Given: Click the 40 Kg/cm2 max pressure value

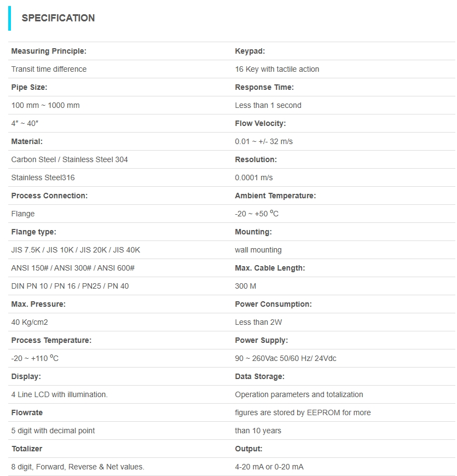Looking at the screenshot, I should coord(30,322).
